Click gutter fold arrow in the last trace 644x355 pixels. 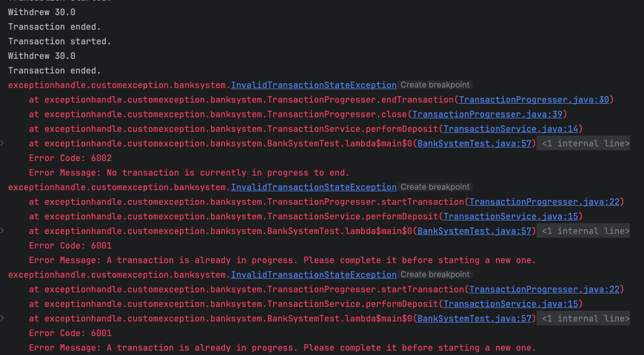(3, 318)
